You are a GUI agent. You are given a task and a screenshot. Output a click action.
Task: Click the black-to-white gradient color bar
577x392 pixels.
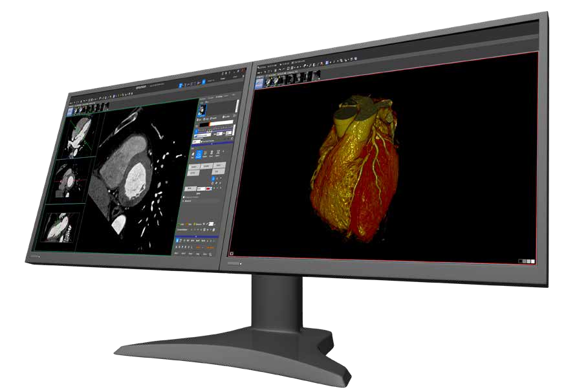coord(216,123)
